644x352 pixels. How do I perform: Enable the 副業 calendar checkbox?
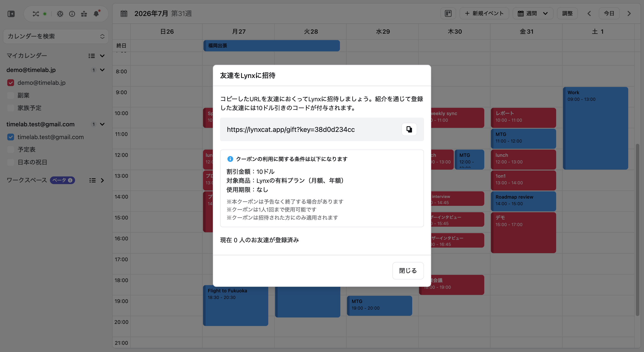click(x=10, y=95)
